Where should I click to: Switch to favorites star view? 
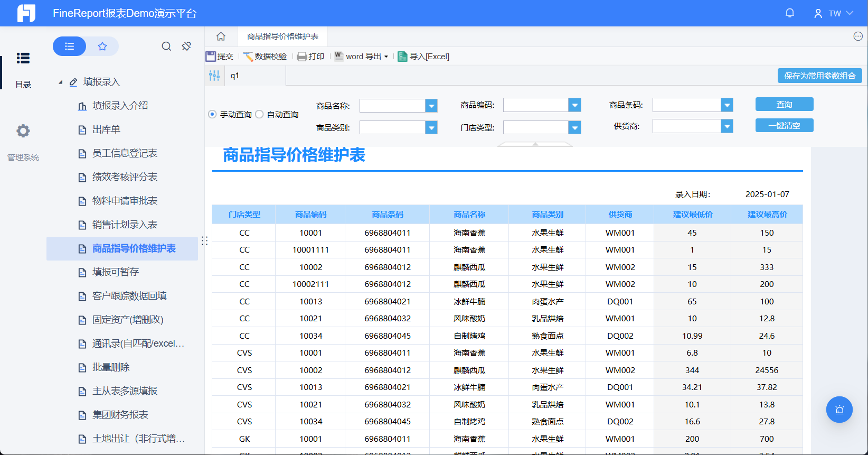(x=102, y=47)
